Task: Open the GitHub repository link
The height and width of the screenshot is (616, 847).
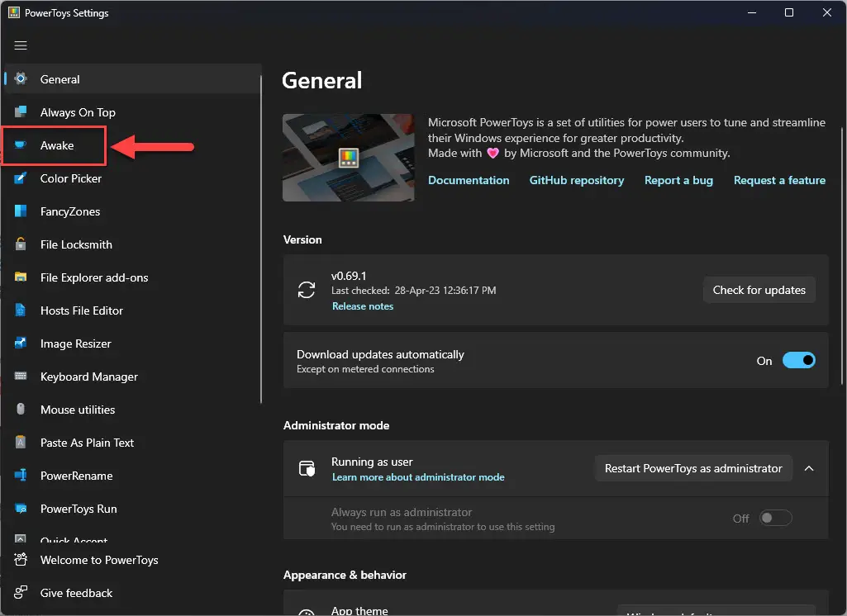Action: [576, 180]
